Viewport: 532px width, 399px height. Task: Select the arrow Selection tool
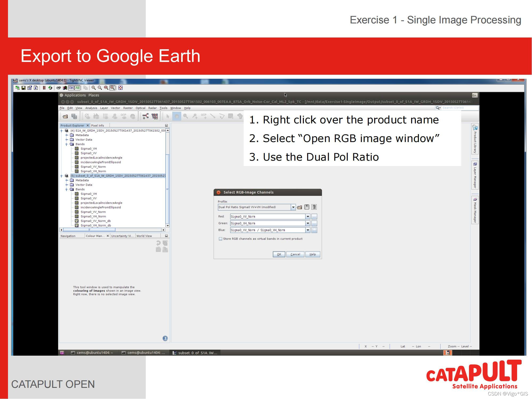tap(168, 116)
